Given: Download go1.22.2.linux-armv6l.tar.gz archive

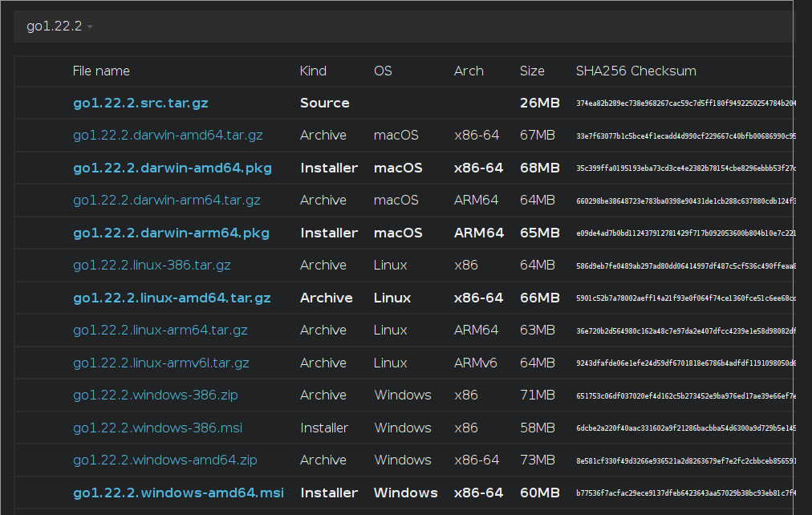Looking at the screenshot, I should 163,363.
